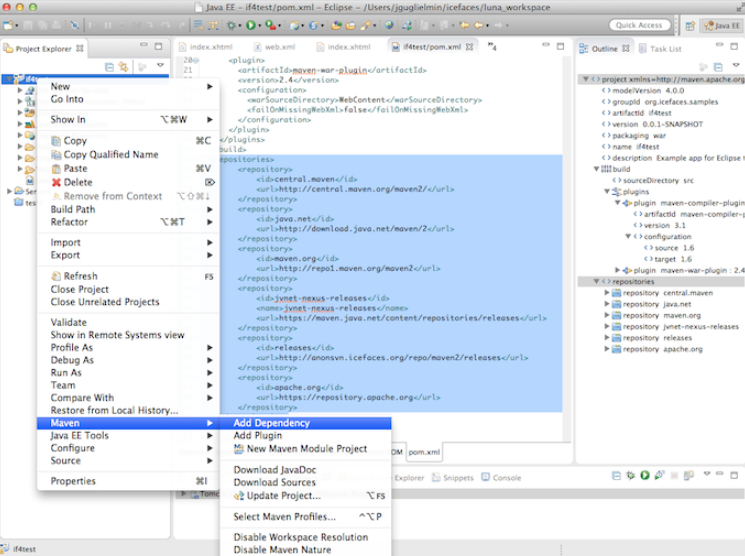Viewport: 745px width, 556px height.
Task: Expand the maven-war-plugin outline node
Action: coord(619,270)
